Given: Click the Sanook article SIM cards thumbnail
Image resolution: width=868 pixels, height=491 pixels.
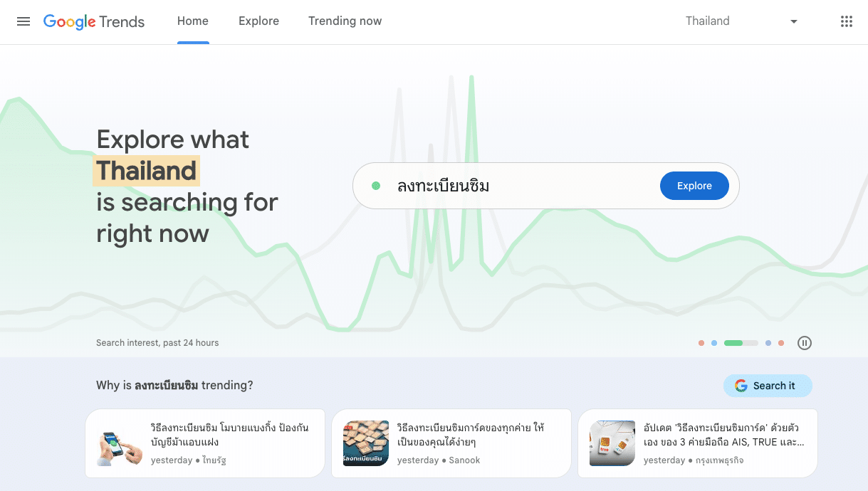Looking at the screenshot, I should (x=366, y=443).
